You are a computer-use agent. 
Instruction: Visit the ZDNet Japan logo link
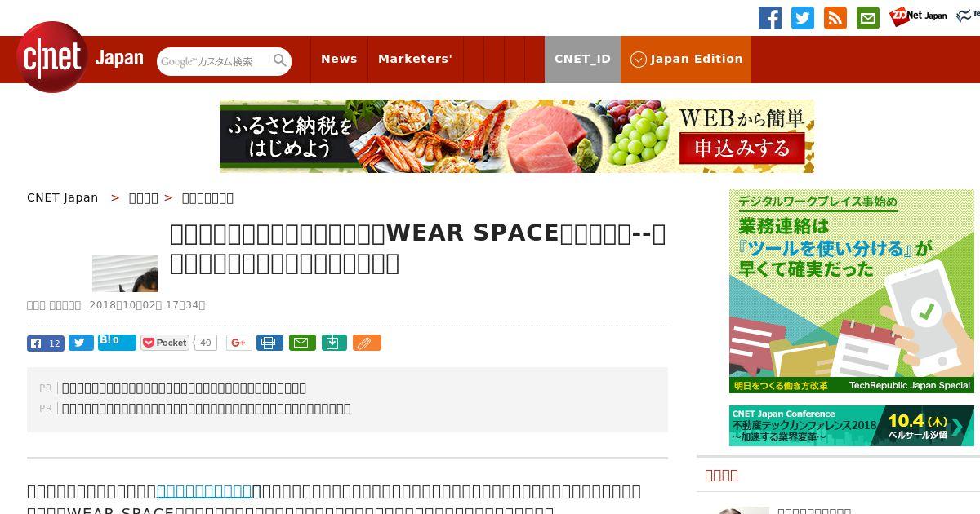[919, 16]
